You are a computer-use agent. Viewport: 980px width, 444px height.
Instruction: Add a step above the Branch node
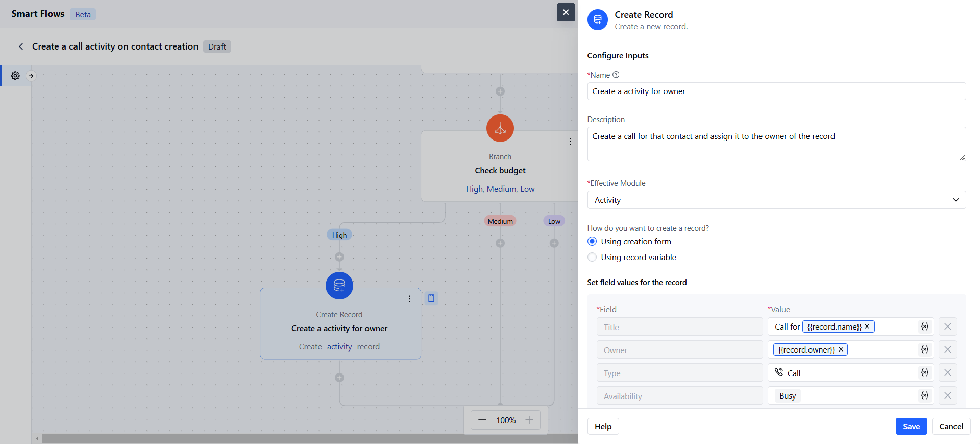(500, 91)
